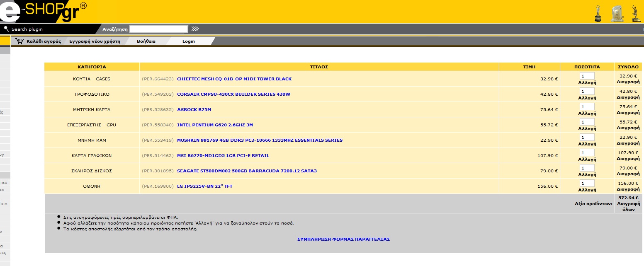The height and width of the screenshot is (266, 644).
Task: Click ΣΥΜΠΛΗΡΩΣΗ ΦΟΡΜΑΣ ΠΑΡΑΓΓΕΛΙΑΣ link
Action: click(x=343, y=239)
